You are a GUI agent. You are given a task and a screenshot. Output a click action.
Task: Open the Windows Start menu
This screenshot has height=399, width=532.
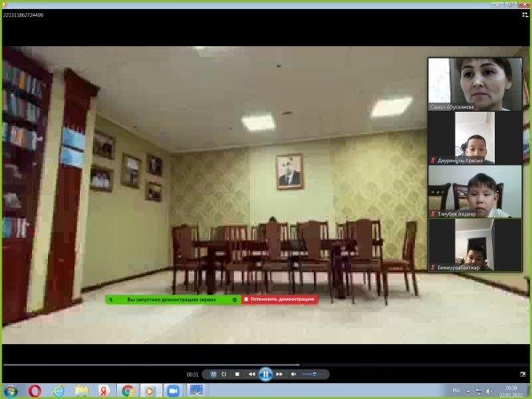point(11,390)
